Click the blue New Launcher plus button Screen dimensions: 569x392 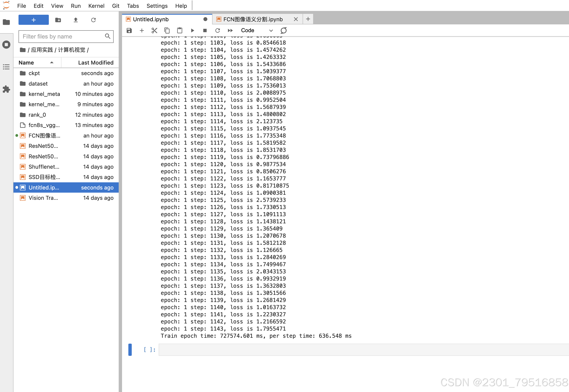(x=34, y=20)
